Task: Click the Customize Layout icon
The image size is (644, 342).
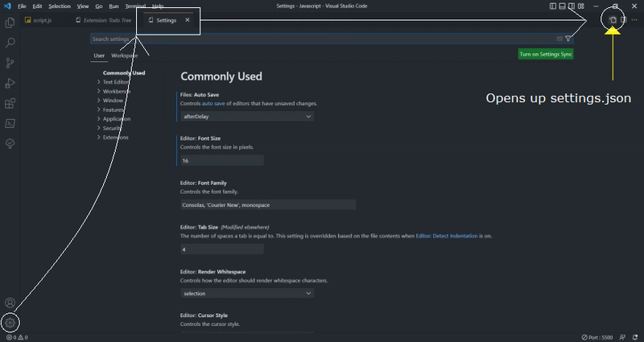Action: pyautogui.click(x=580, y=6)
